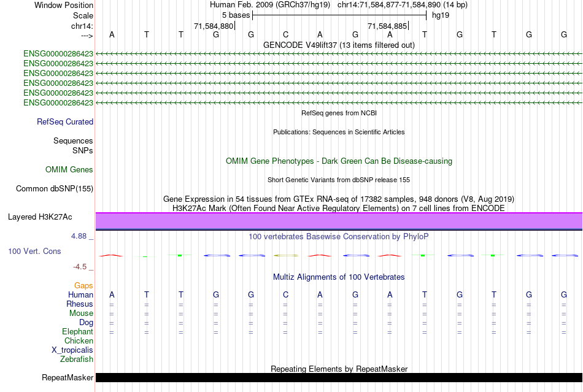Click the X_tropicalis species row label
The width and height of the screenshot is (583, 392).
(72, 350)
